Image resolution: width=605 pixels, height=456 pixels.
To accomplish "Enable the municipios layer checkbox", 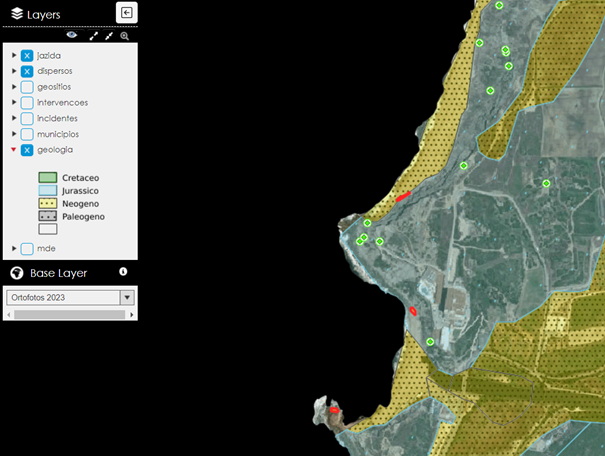I will tap(27, 134).
